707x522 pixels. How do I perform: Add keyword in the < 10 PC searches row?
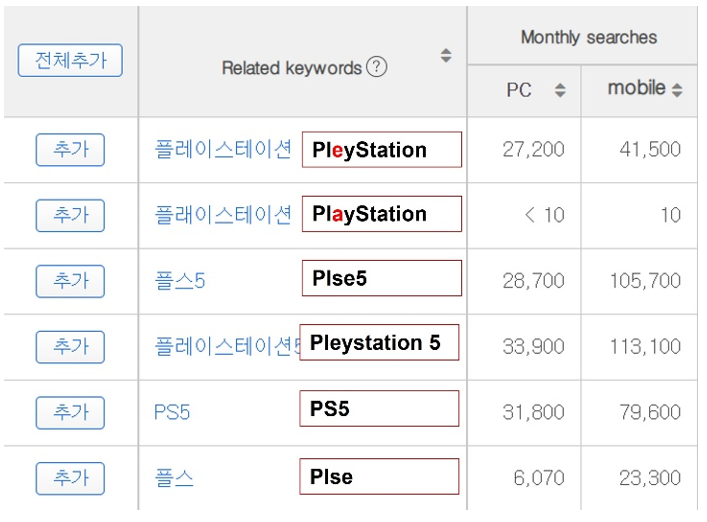(x=70, y=215)
